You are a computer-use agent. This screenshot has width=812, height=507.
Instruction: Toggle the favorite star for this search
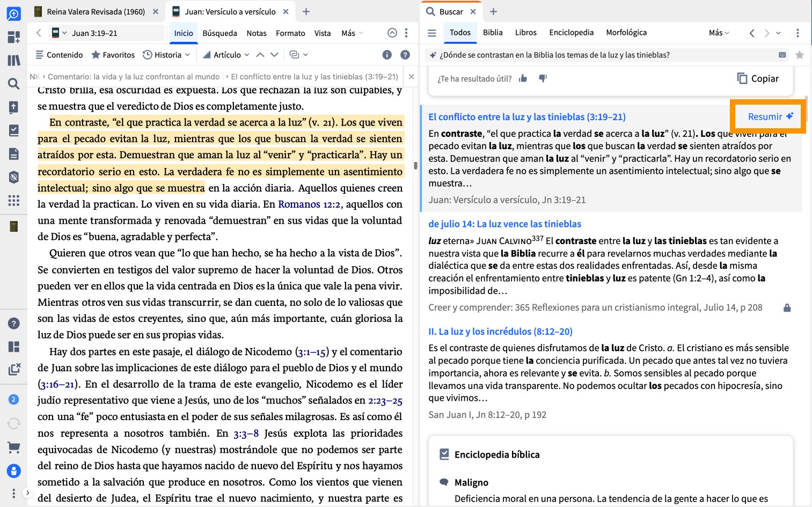pos(800,55)
